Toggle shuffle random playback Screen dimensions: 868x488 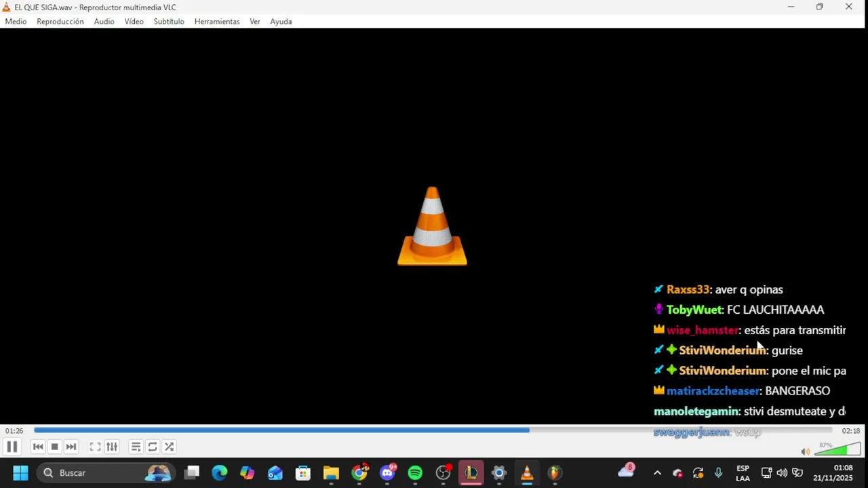click(x=170, y=447)
